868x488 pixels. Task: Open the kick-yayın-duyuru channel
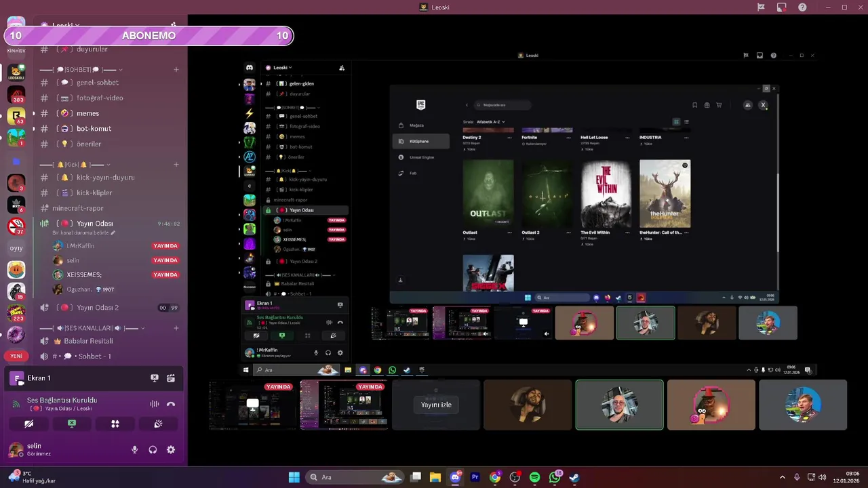[x=108, y=178]
